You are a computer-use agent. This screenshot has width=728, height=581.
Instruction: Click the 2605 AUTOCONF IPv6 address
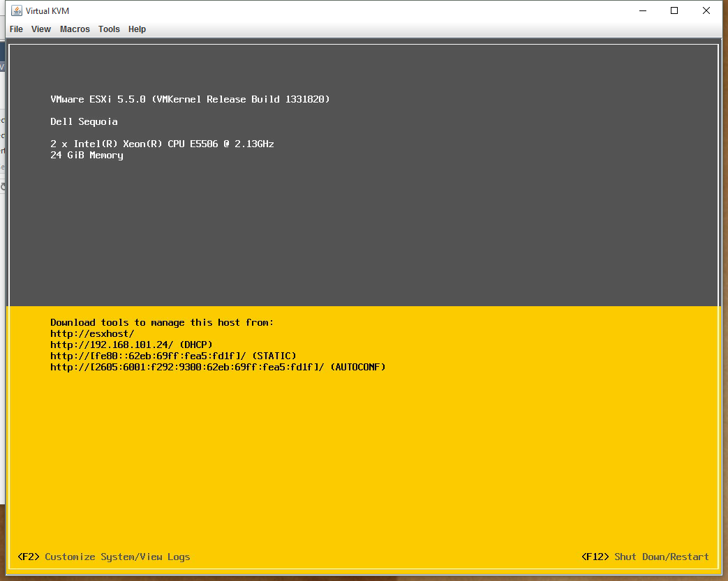[x=218, y=367]
